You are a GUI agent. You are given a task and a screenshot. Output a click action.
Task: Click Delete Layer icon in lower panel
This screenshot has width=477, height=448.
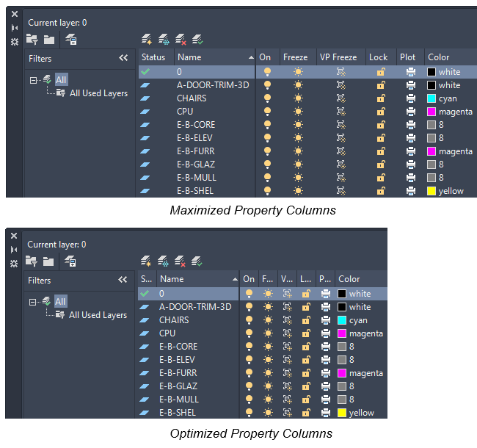(x=180, y=261)
